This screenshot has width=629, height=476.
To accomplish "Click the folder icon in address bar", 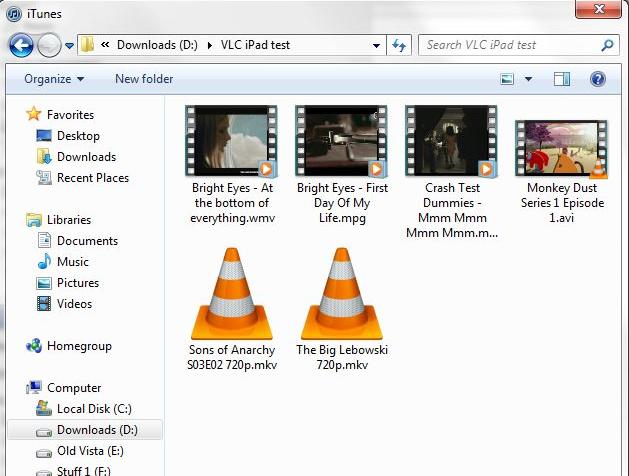I will click(87, 45).
